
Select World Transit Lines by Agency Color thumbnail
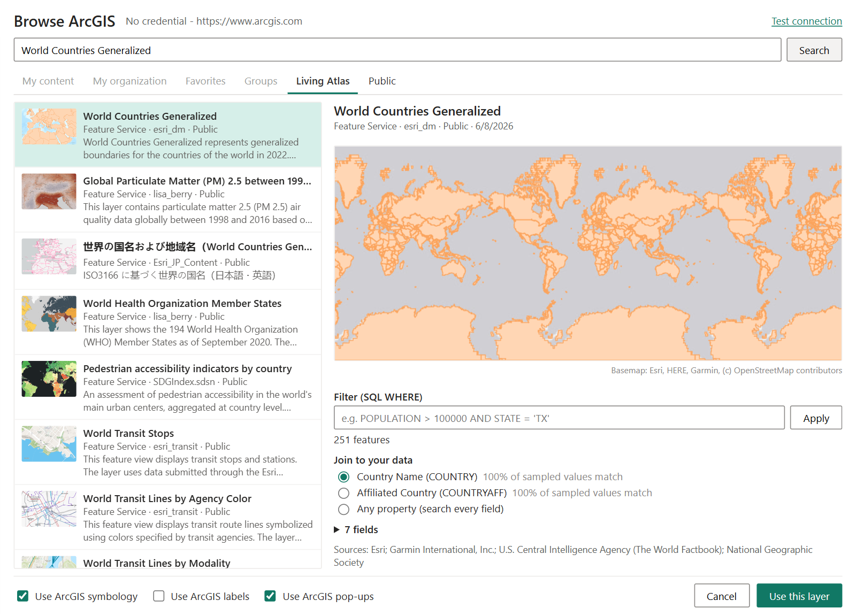click(49, 509)
